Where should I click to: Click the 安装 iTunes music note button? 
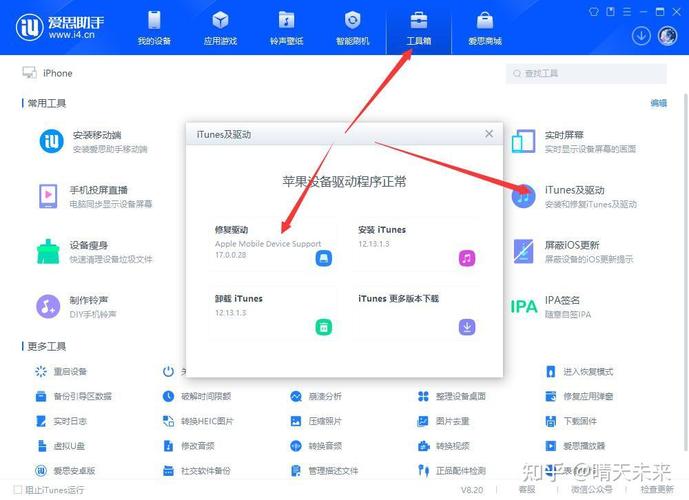click(x=467, y=258)
